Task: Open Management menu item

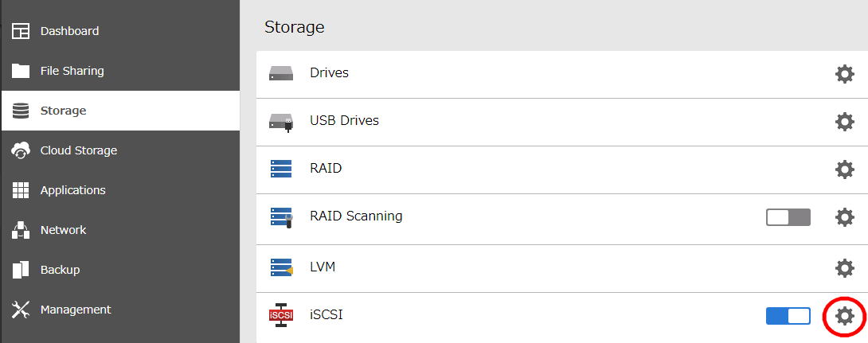Action: point(76,310)
